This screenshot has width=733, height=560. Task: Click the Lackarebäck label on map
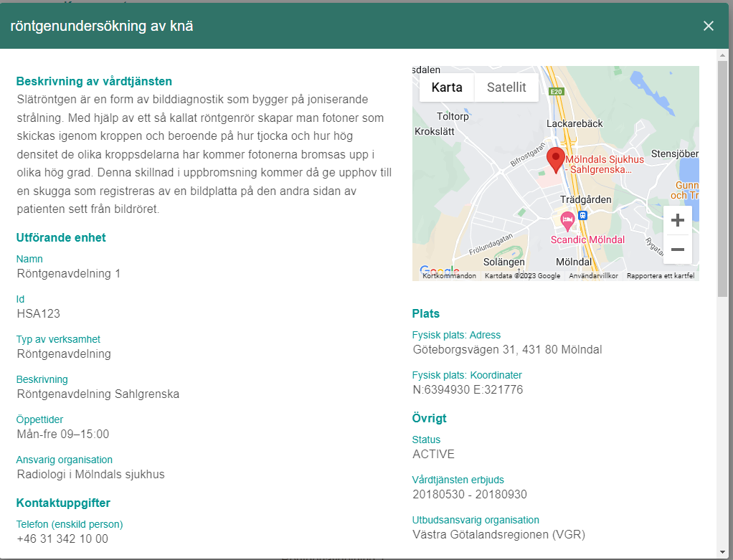click(574, 123)
